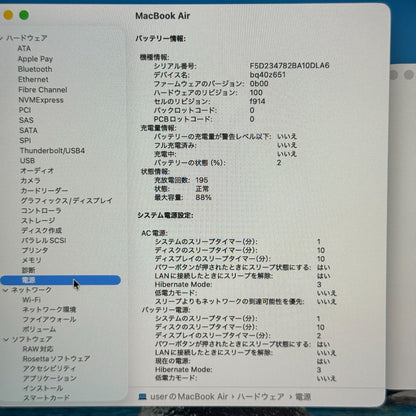Select ディスク作成 in the sidebar
Image resolution: width=416 pixels, height=416 pixels.
coord(42,231)
